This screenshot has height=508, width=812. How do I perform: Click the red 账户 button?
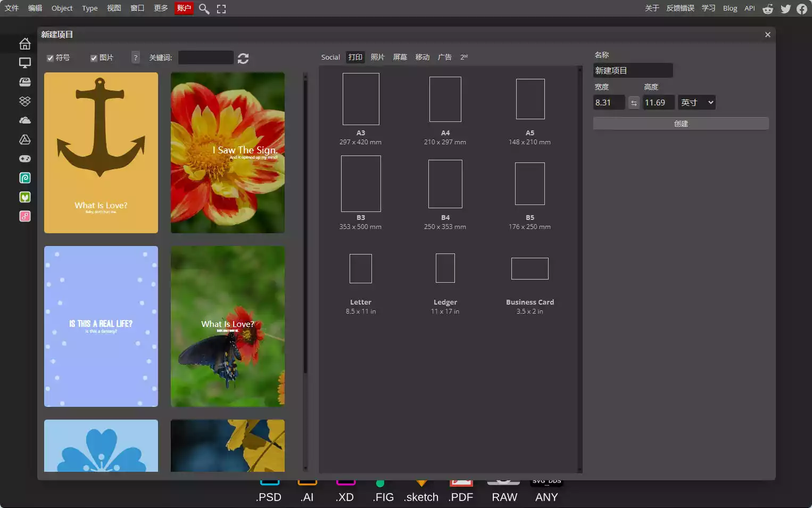[x=184, y=8]
